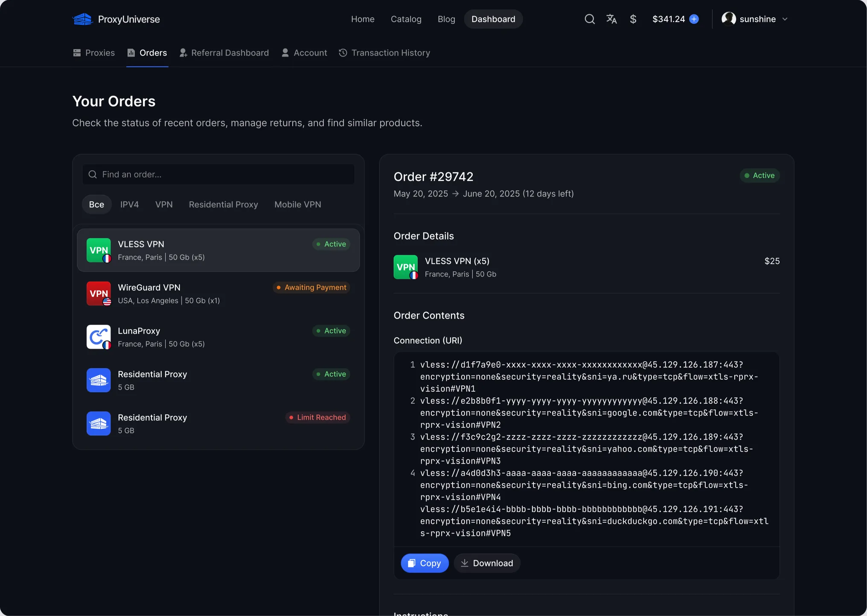Click the first vless URI line
Viewport: 867px width, 616px height.
(589, 377)
